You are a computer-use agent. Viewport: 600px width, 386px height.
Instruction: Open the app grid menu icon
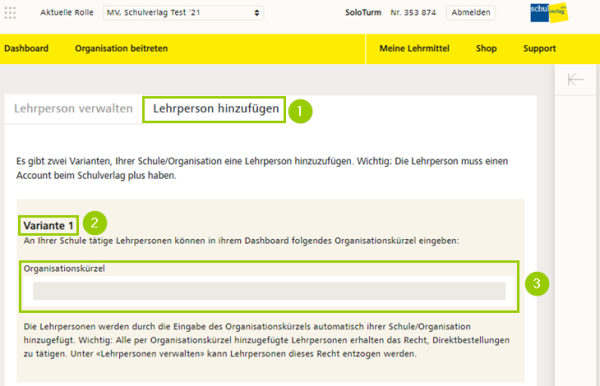click(10, 13)
